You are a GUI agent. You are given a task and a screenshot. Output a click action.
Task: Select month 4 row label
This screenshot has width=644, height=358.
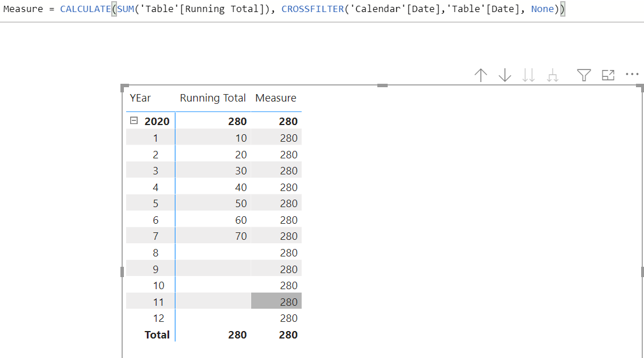pyautogui.click(x=155, y=188)
